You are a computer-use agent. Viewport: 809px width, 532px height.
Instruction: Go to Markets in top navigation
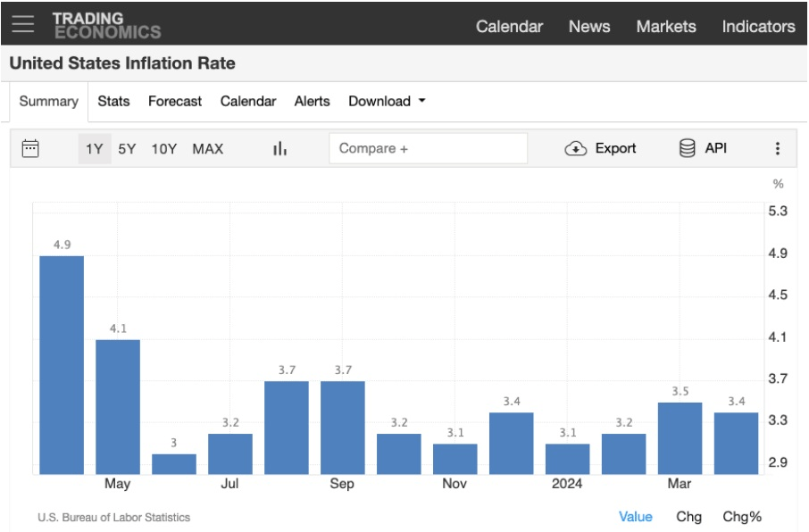point(665,26)
